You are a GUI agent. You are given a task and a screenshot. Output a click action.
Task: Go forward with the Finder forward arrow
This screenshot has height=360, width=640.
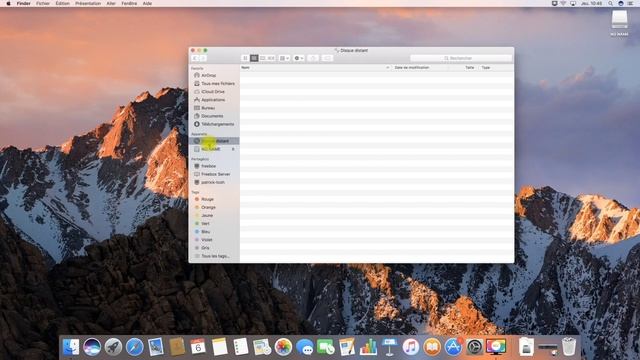coord(203,58)
